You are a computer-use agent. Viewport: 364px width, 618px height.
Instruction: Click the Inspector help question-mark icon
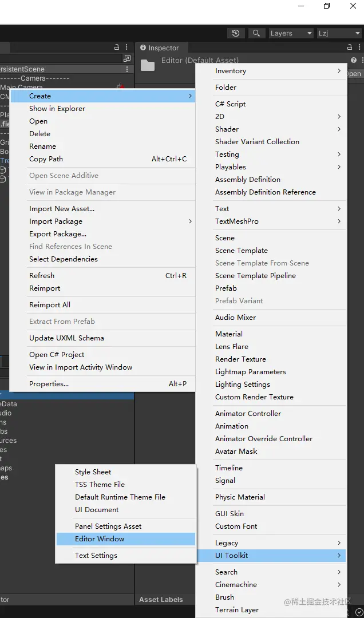[353, 60]
